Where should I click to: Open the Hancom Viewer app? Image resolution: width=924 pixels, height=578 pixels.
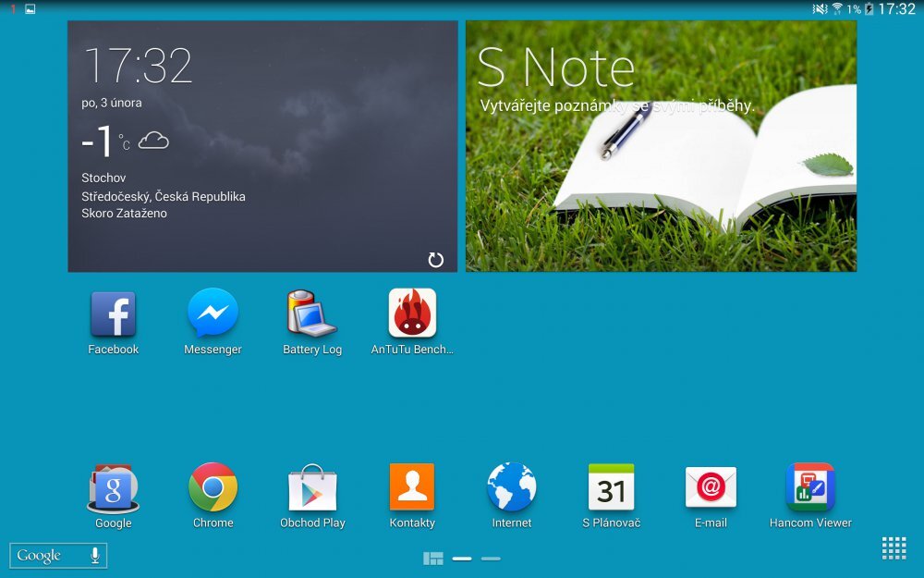tap(811, 486)
